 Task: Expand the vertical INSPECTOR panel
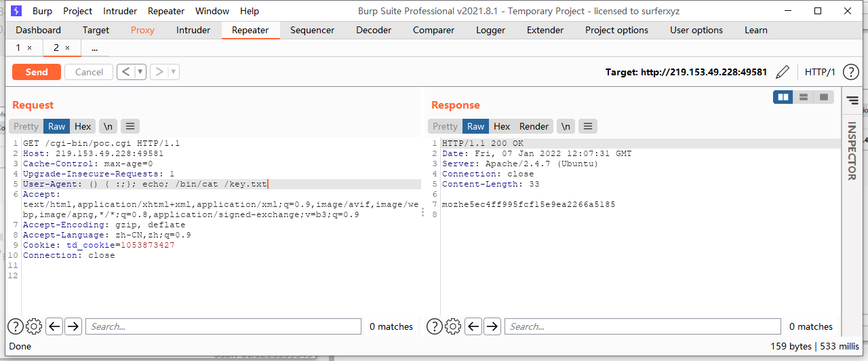(x=852, y=151)
